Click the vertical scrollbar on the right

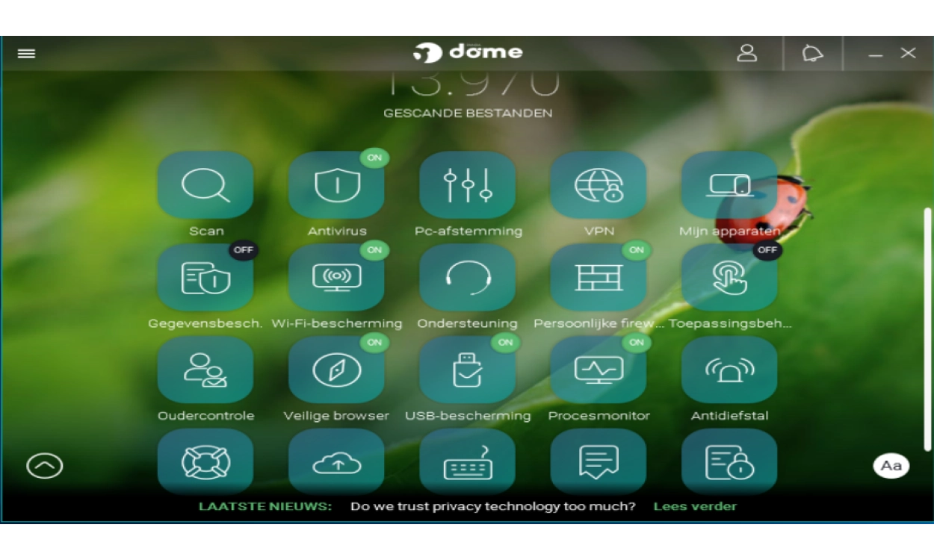coord(927,329)
